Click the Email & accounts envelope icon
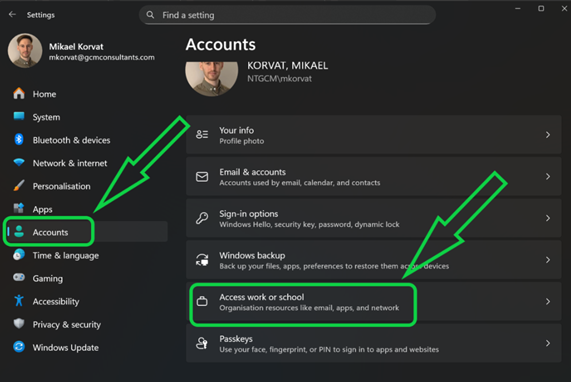 (202, 177)
